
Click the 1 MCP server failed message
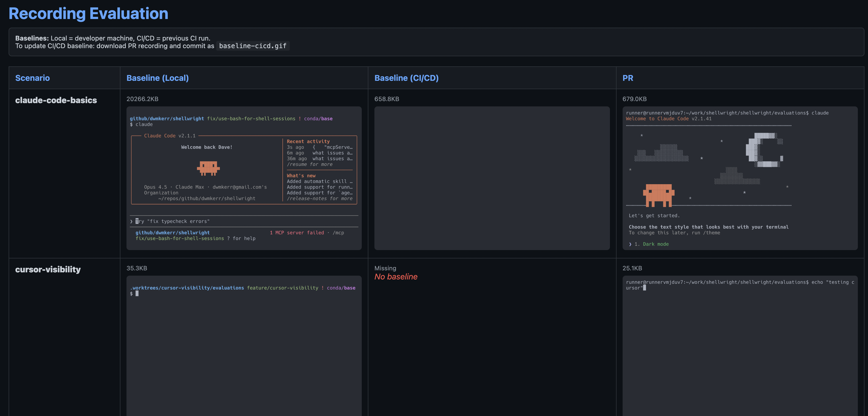pyautogui.click(x=297, y=232)
